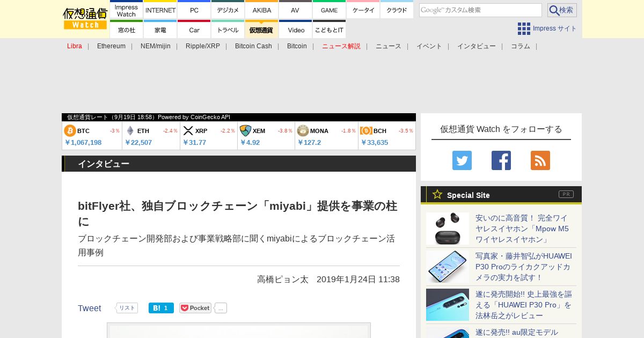Viewport: 644px width, 338px height.
Task: Click the XEM coin icon
Action: [245, 131]
